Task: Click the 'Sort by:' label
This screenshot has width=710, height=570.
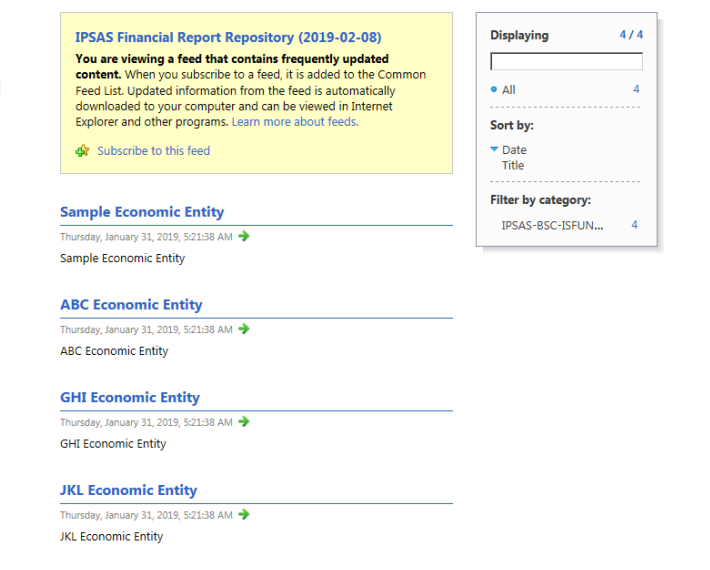Action: coord(512,125)
